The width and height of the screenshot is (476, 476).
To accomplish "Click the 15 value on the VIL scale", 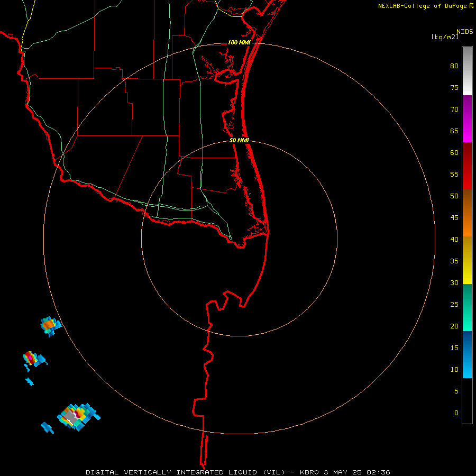I will [x=454, y=348].
